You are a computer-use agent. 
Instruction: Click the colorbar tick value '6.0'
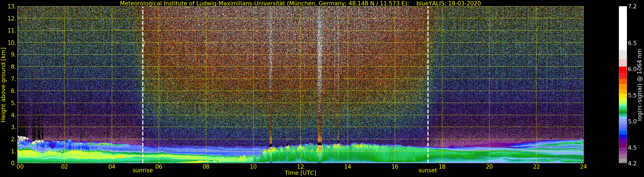pos(632,69)
